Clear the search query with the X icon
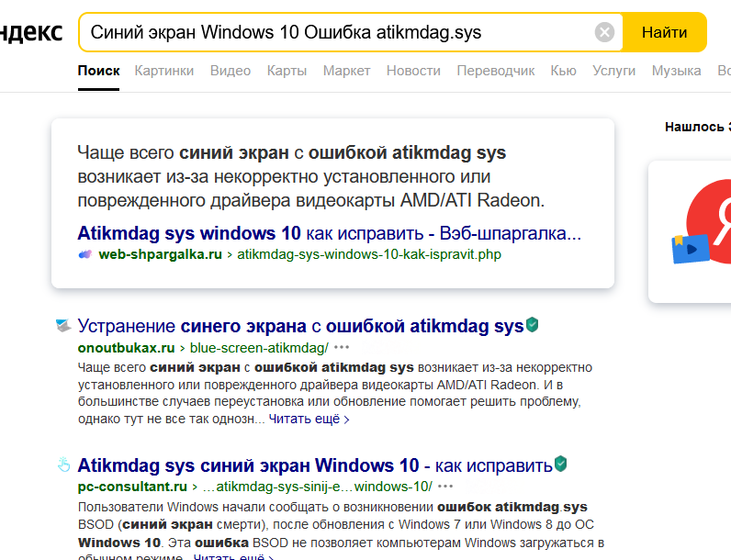731x560 pixels. pyautogui.click(x=604, y=33)
